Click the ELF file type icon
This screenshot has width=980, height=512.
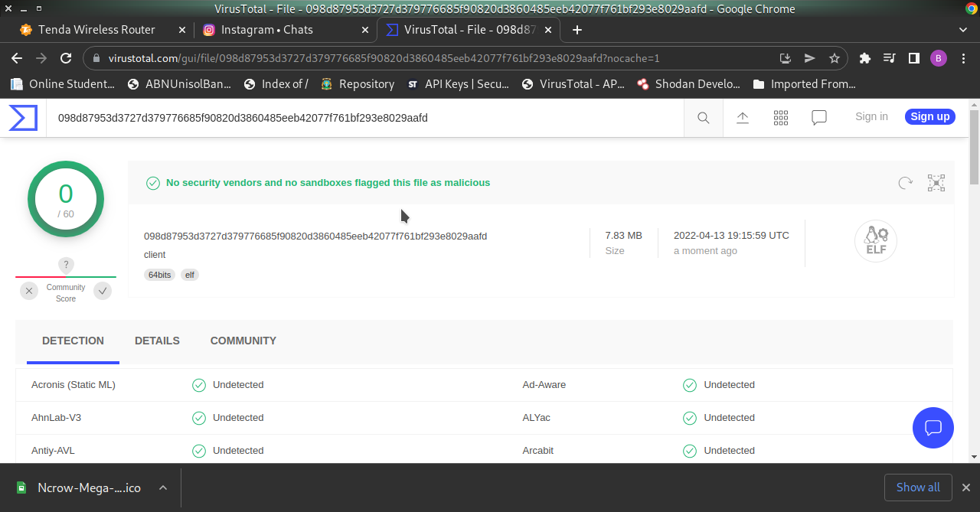click(x=876, y=242)
